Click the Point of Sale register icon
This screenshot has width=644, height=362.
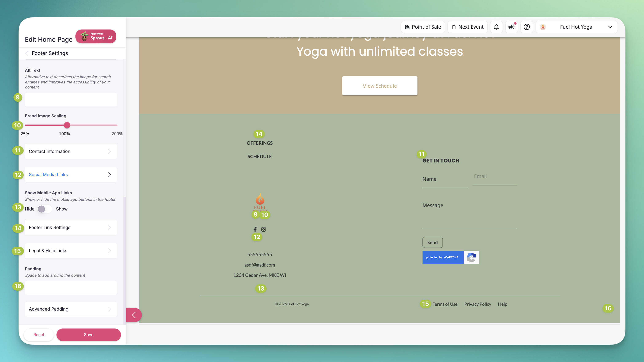point(407,27)
